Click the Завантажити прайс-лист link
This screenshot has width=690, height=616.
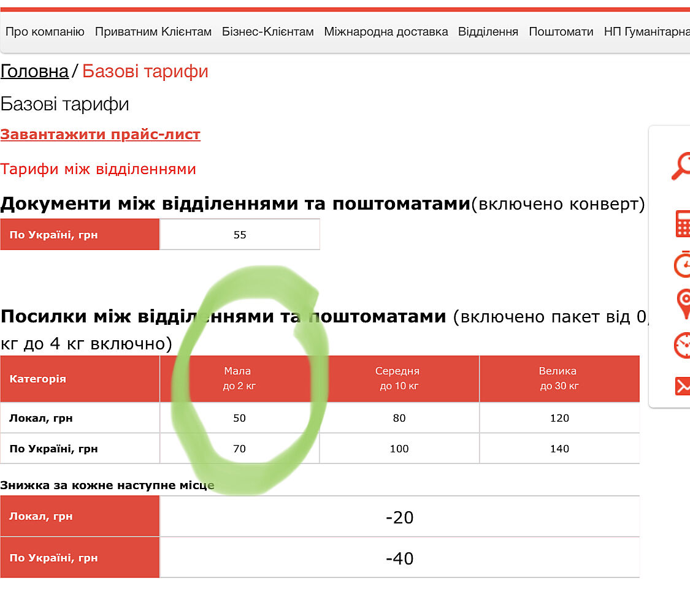(100, 135)
